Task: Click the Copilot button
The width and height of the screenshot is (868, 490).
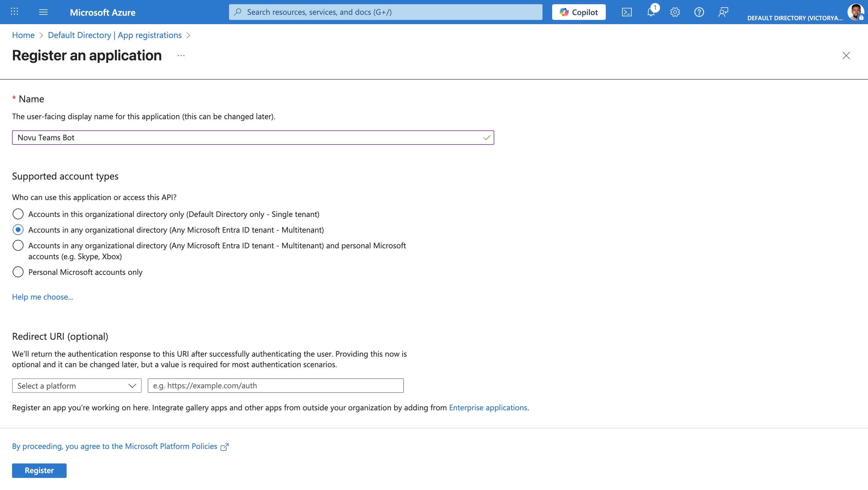Action: [579, 12]
